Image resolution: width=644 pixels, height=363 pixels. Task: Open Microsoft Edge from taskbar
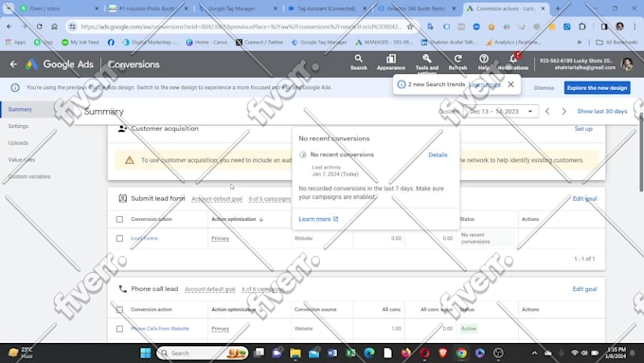point(369,353)
